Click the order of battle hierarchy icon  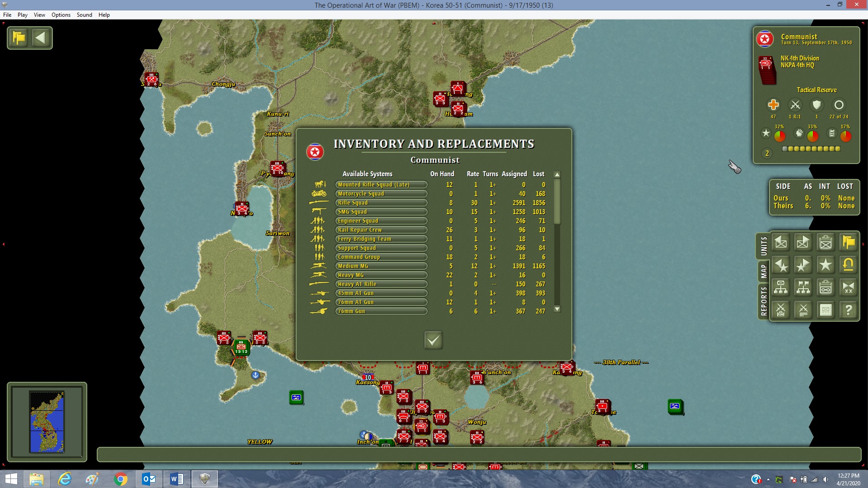coord(781,287)
